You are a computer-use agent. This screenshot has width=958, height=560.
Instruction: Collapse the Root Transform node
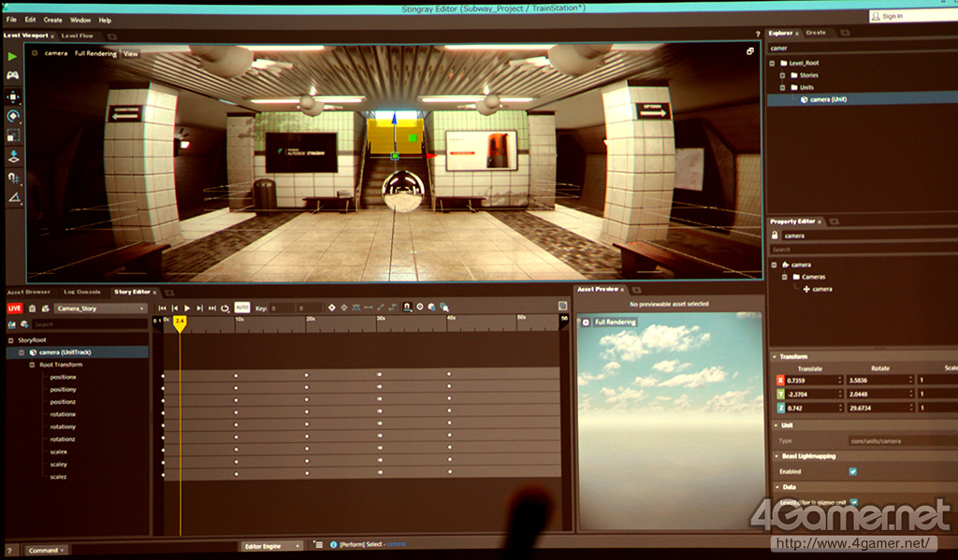(x=33, y=365)
